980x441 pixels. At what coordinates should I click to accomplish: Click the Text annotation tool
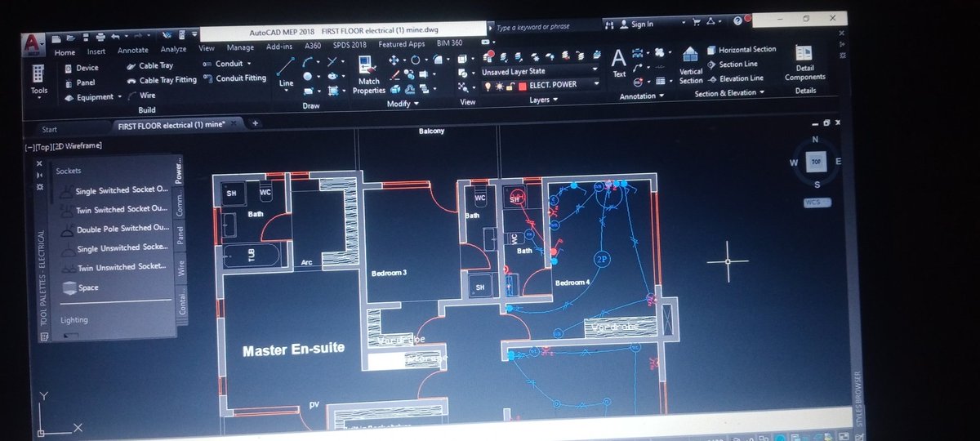pyautogui.click(x=619, y=63)
